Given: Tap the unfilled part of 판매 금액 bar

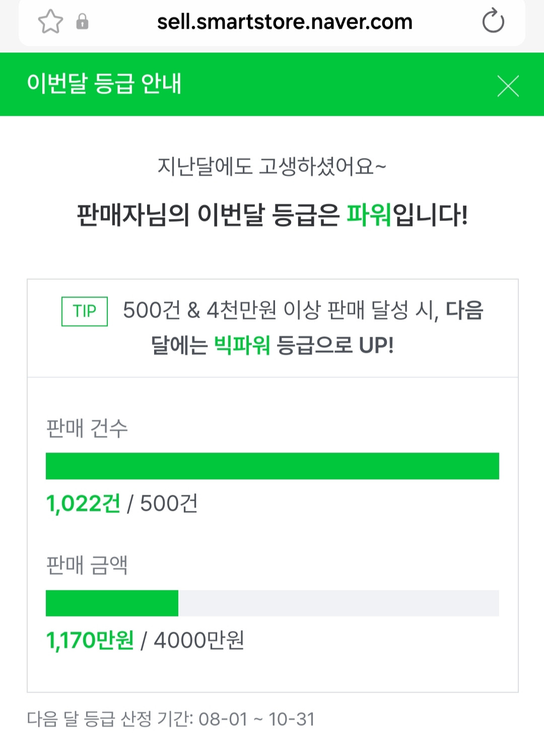Looking at the screenshot, I should 338,603.
